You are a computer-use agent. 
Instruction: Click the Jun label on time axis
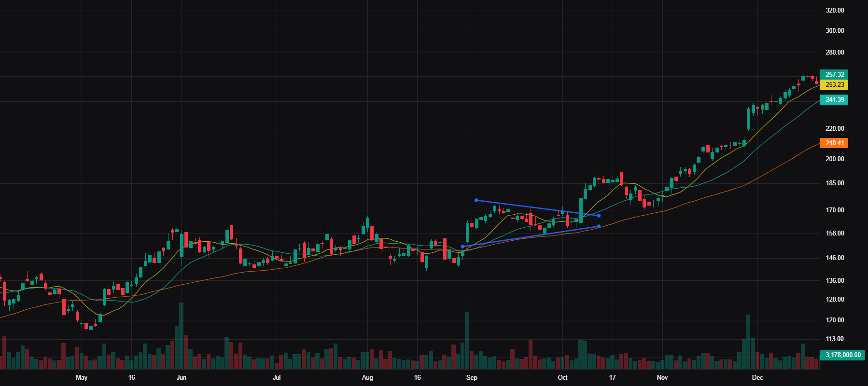coord(182,377)
